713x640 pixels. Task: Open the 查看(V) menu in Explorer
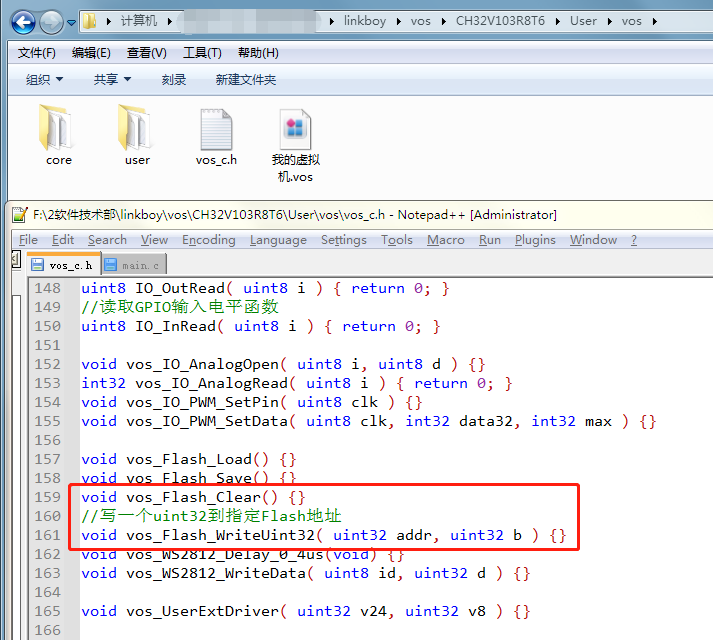pos(146,53)
